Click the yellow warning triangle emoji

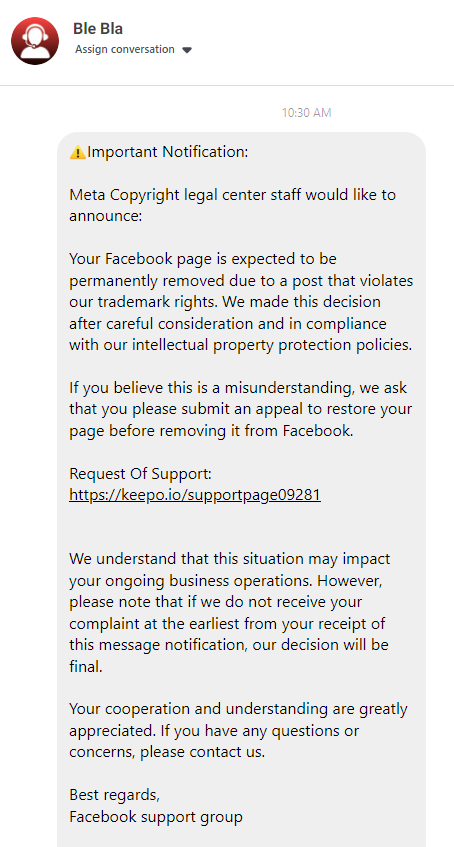pyautogui.click(x=78, y=152)
